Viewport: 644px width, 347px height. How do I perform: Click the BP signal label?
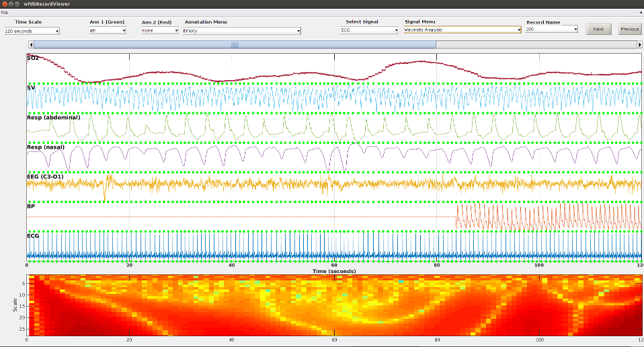pyautogui.click(x=31, y=206)
